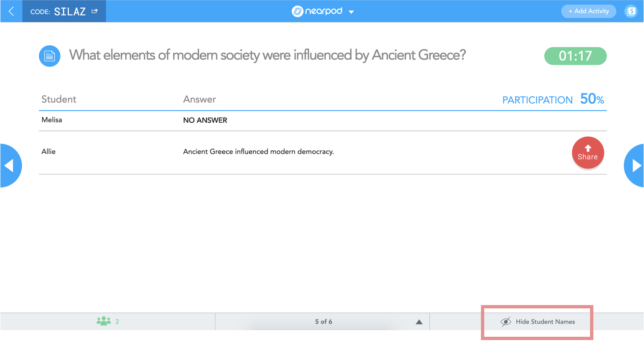Open the Nearpod dropdown arrow
This screenshot has height=345, width=644.
(x=351, y=12)
